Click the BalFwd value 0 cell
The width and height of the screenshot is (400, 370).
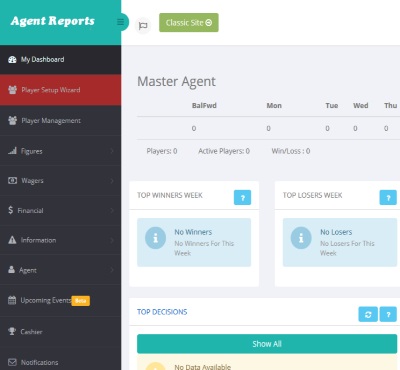[x=194, y=128]
